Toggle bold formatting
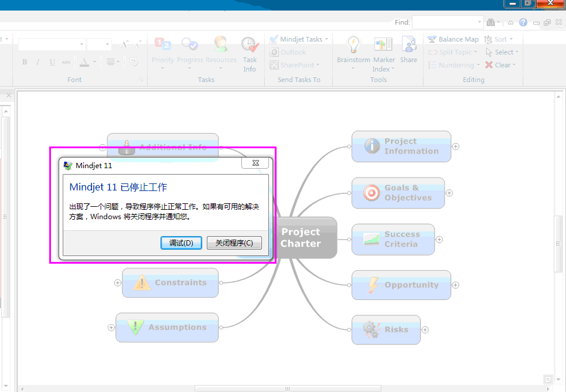Viewport: 566px width, 392px height. (x=25, y=62)
